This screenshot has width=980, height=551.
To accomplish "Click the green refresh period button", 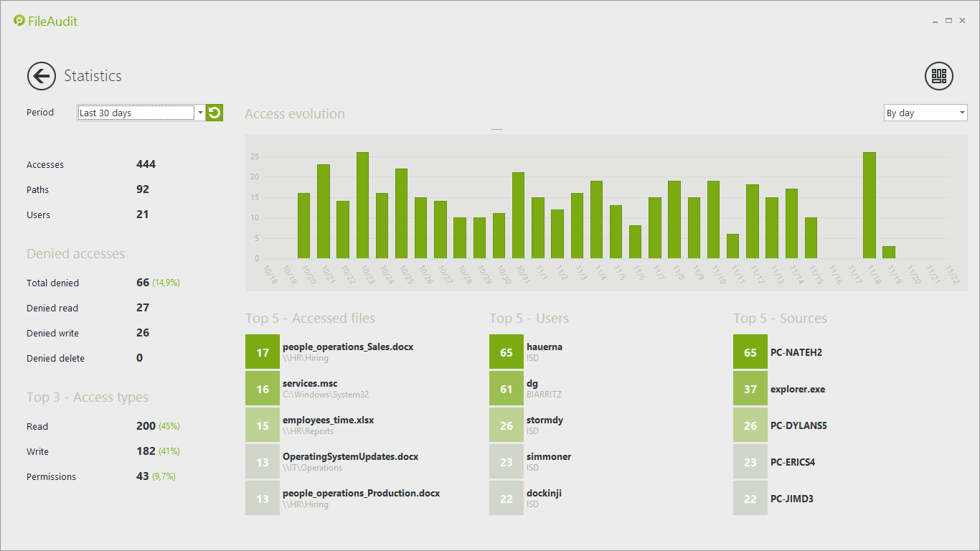I will click(215, 113).
